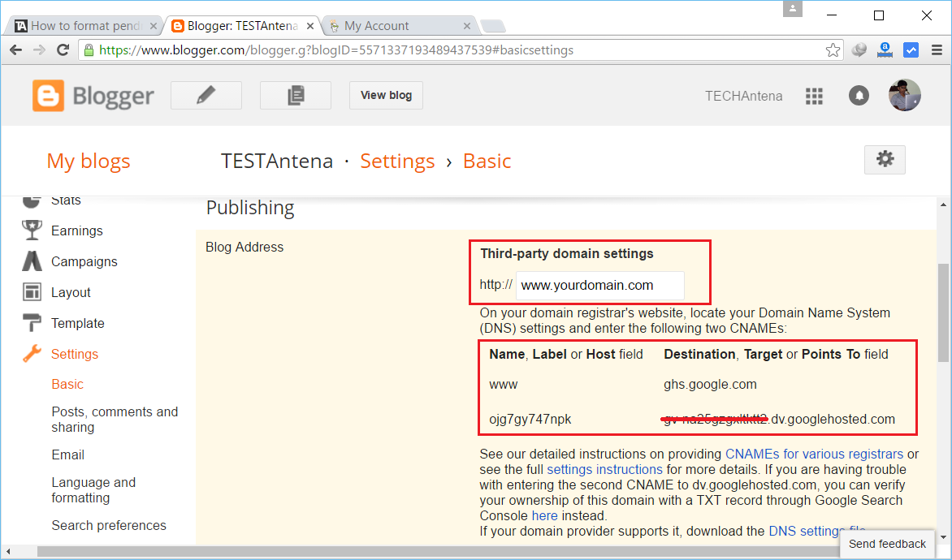Click the www host field value
The image size is (952, 560).
(x=504, y=385)
